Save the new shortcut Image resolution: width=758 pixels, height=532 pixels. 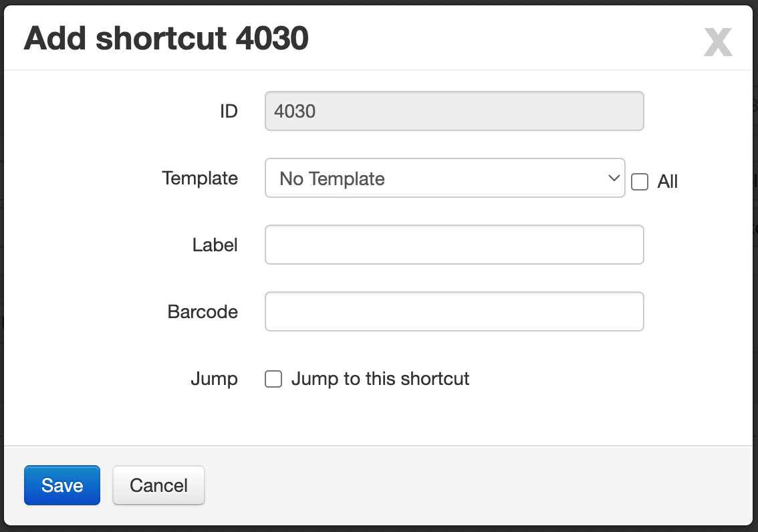[x=62, y=485]
